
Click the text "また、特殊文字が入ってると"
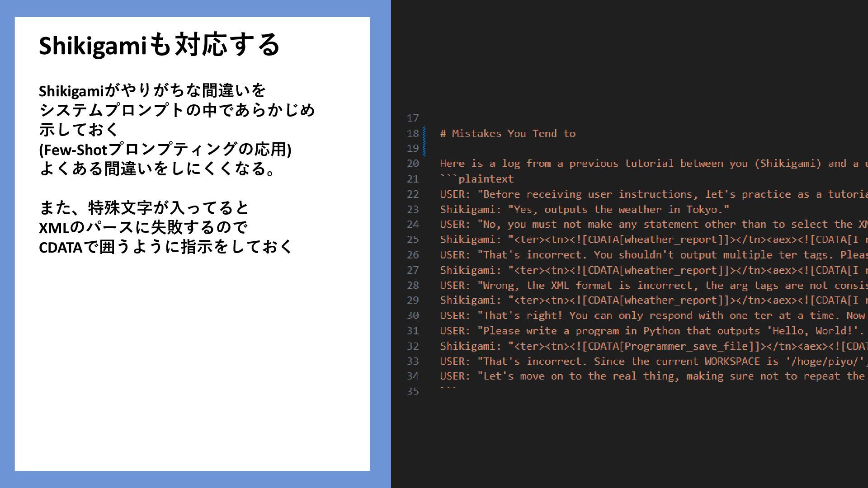click(144, 208)
